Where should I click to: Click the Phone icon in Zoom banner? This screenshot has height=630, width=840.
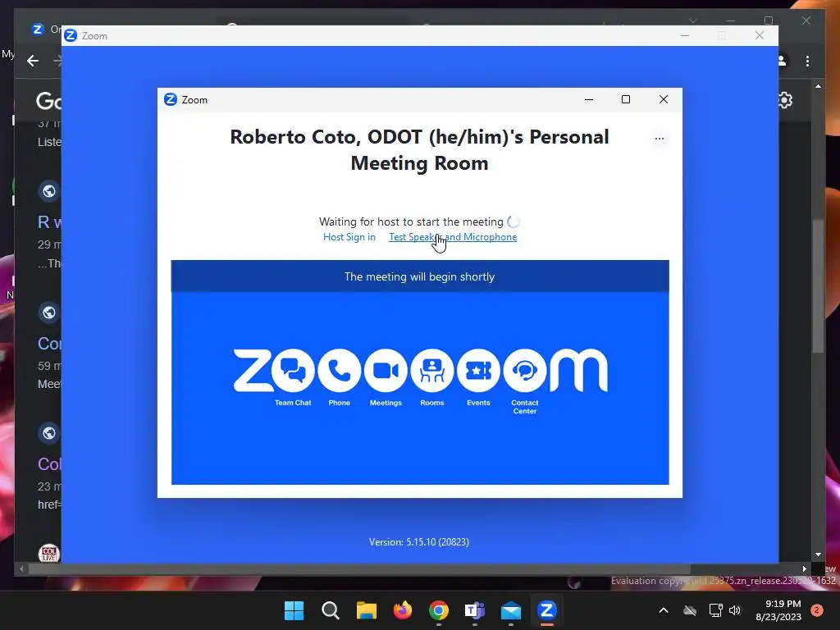pyautogui.click(x=339, y=370)
